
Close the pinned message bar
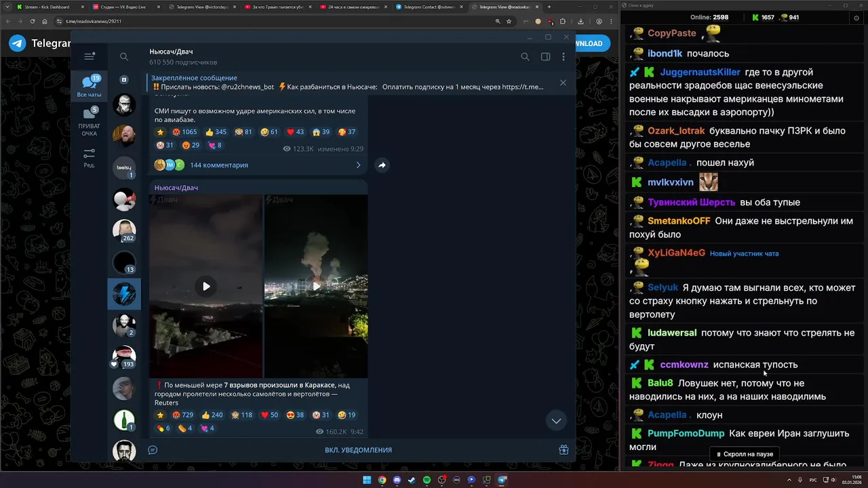(x=563, y=83)
